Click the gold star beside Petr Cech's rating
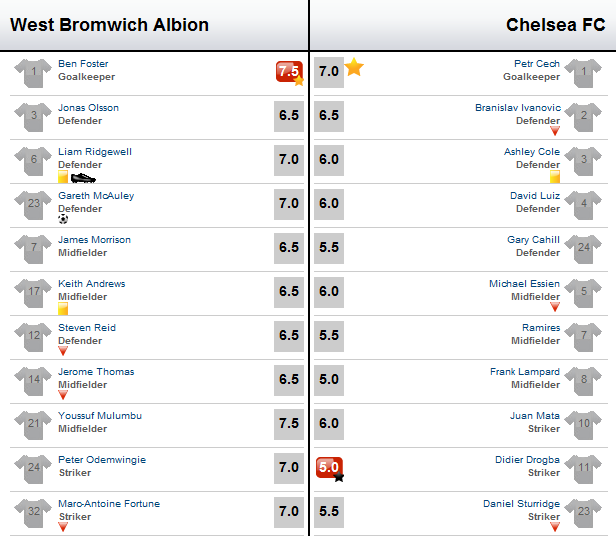616x536 pixels. tap(354, 67)
